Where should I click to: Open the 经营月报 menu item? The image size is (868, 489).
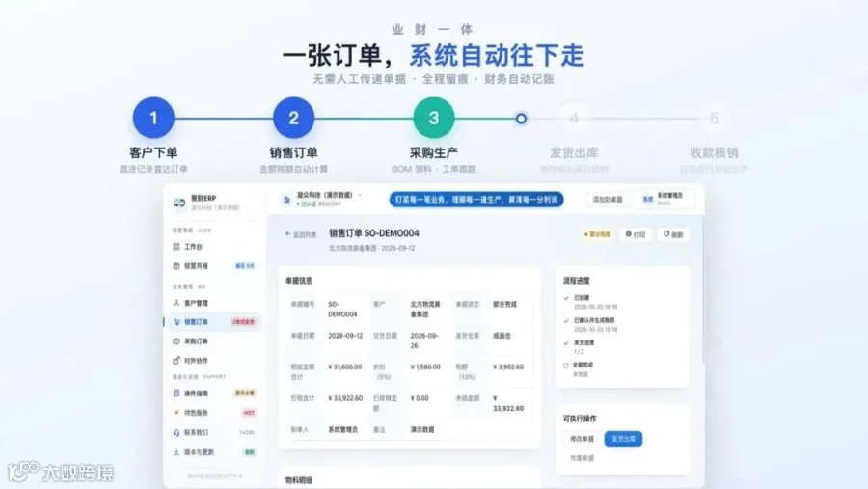tap(215, 266)
